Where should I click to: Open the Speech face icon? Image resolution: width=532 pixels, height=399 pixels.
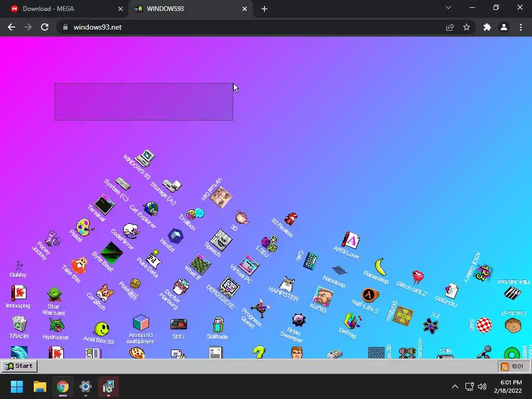(x=221, y=240)
